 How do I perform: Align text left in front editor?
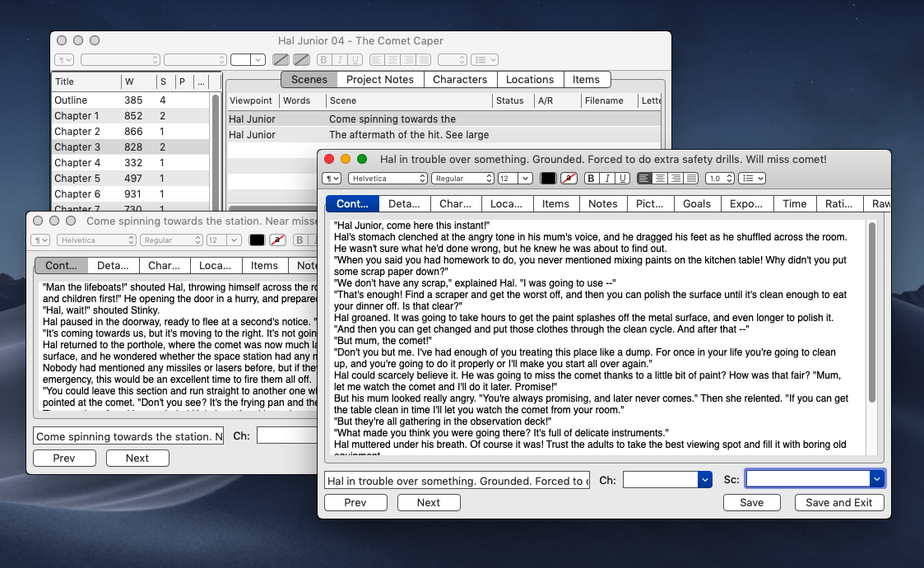point(645,178)
